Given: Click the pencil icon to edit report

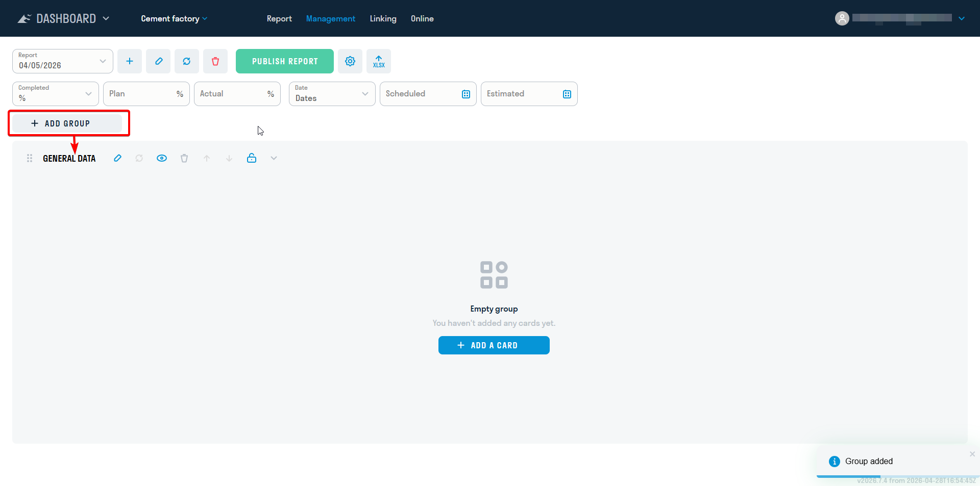Looking at the screenshot, I should (x=158, y=61).
